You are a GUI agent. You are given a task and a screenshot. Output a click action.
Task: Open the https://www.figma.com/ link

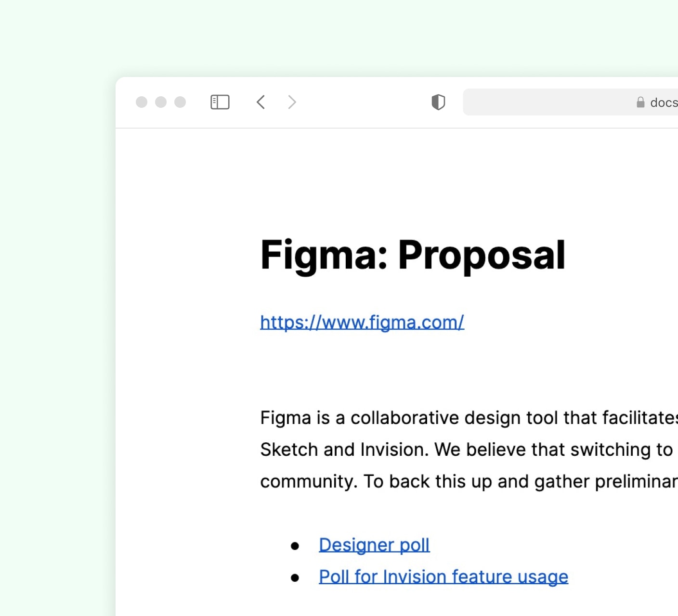(362, 322)
